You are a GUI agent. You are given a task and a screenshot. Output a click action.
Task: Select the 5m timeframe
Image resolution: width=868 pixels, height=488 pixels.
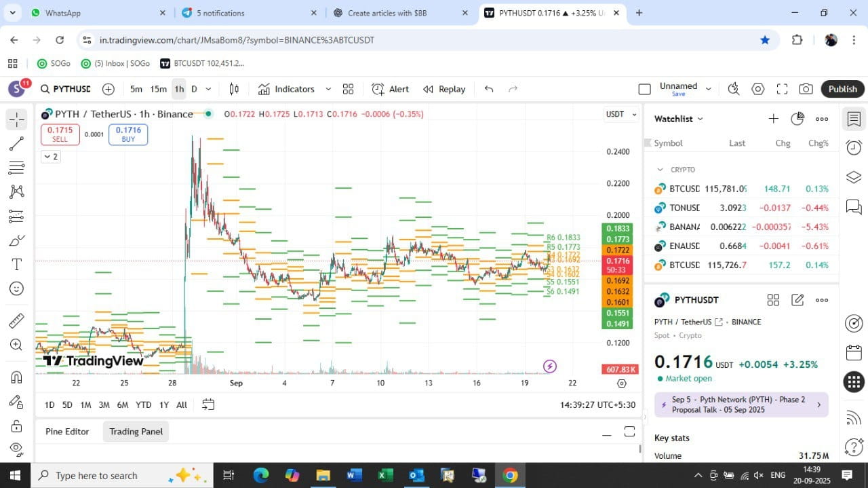[x=136, y=89]
